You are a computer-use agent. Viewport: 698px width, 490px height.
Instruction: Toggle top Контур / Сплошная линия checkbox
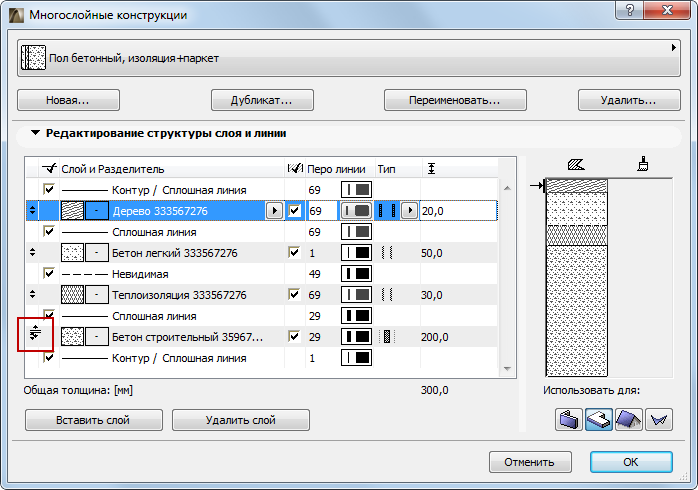click(x=49, y=189)
